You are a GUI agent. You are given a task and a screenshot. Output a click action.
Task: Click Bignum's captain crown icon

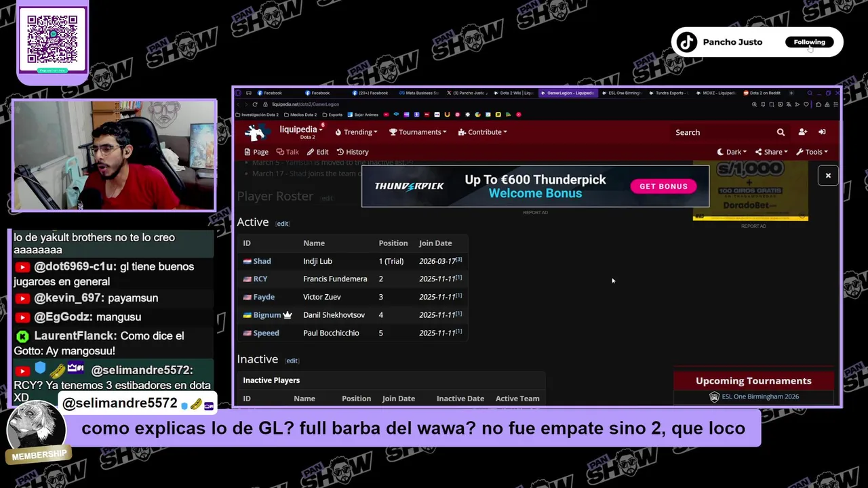tap(288, 314)
